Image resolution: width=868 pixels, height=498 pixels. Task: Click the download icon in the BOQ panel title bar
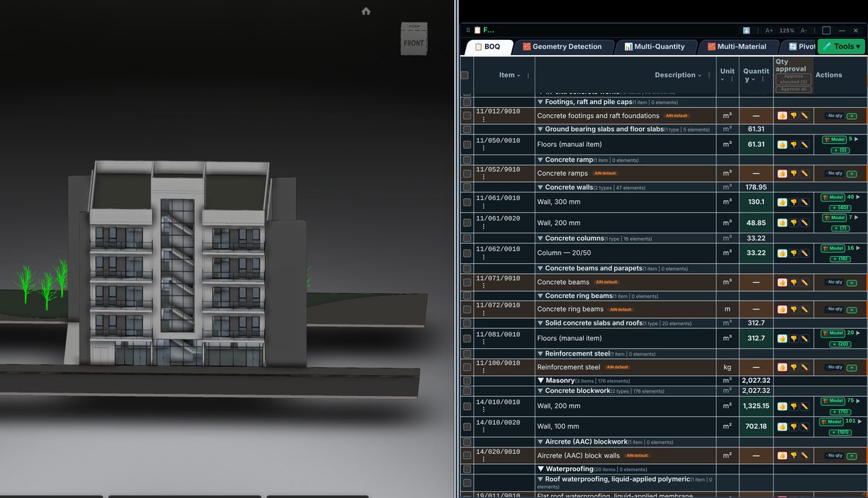click(x=746, y=30)
